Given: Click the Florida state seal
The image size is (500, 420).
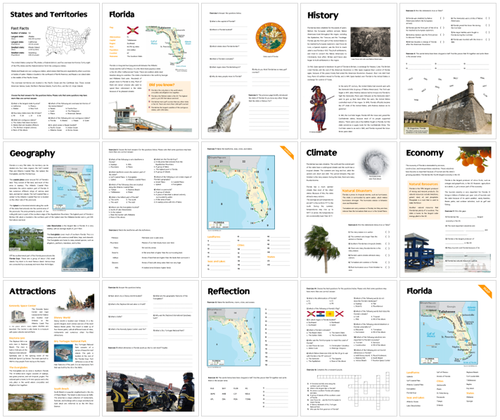Looking at the screenshot, I should (x=271, y=37).
